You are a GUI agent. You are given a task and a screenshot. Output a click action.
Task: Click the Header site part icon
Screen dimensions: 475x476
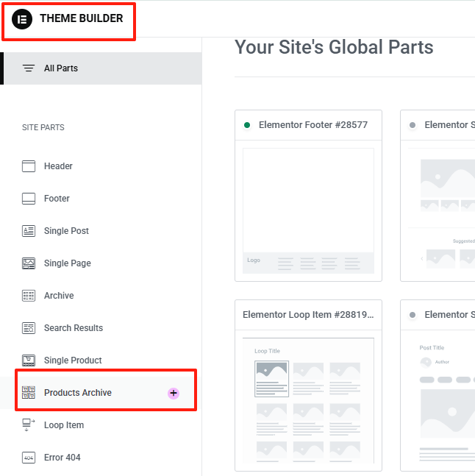(x=29, y=166)
